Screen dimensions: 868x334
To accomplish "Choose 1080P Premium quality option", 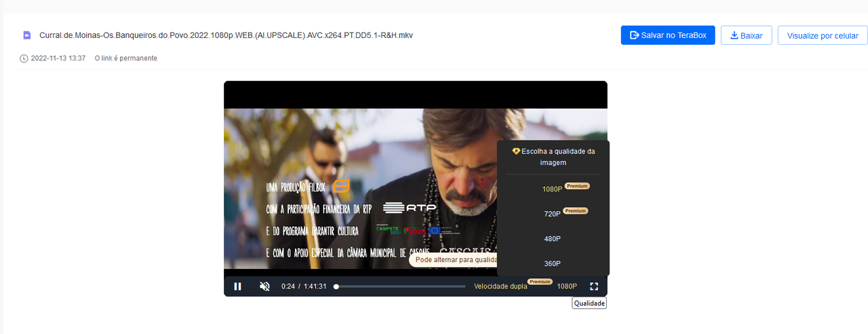I will (553, 189).
